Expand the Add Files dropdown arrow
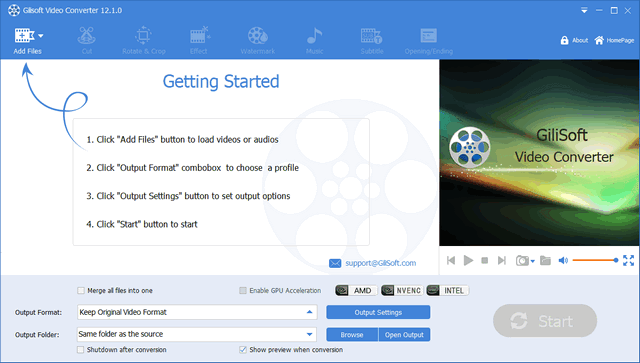This screenshot has height=363, width=640. click(40, 36)
